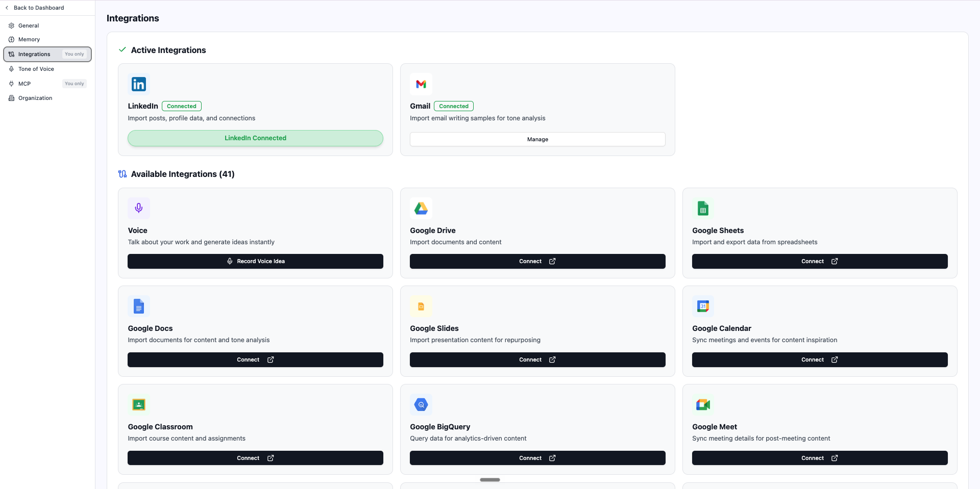Click 'Import course content and assignments' text
Image resolution: width=980 pixels, height=489 pixels.
[186, 439]
